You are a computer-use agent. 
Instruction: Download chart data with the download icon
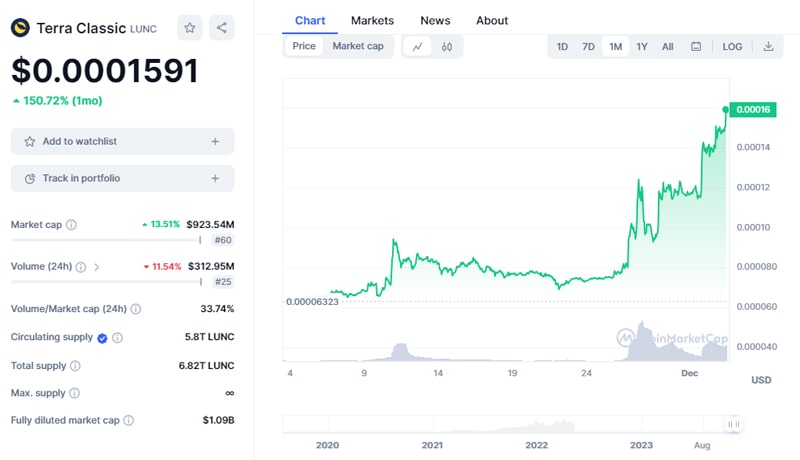tap(768, 46)
